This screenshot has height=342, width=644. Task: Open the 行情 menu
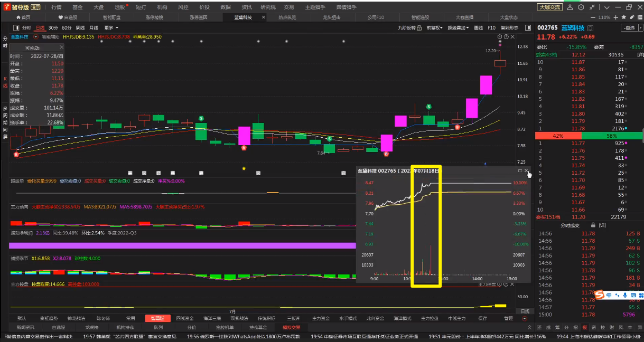click(x=57, y=7)
